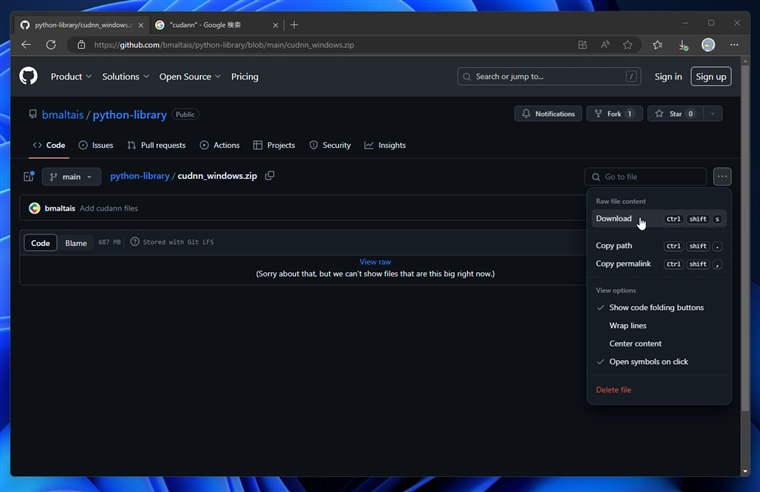This screenshot has width=760, height=492.
Task: Select Download from the menu
Action: tap(659, 219)
